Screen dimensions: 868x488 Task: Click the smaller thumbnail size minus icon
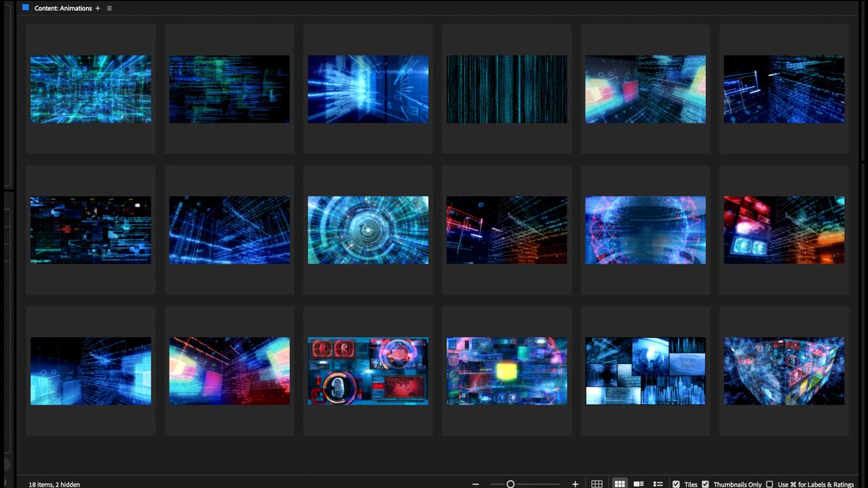tap(475, 484)
